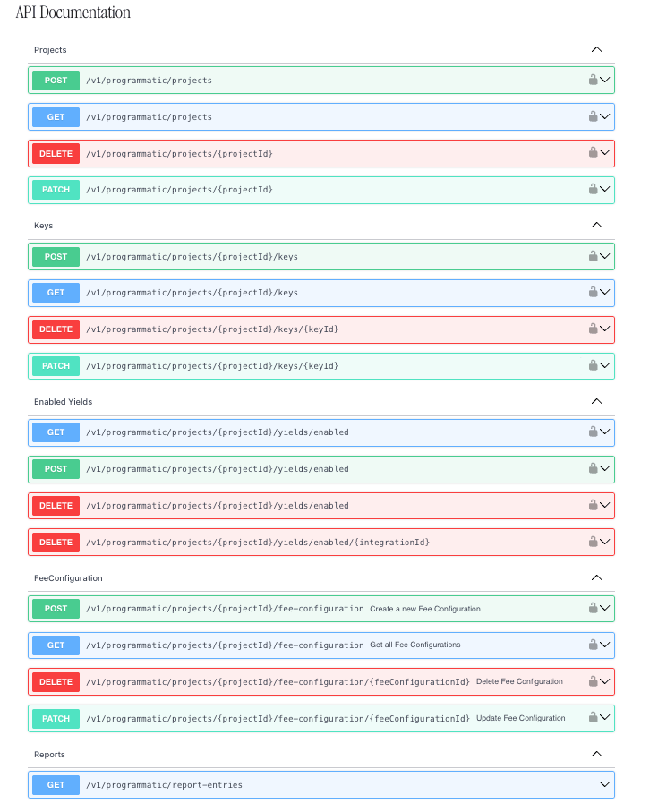
Task: Click authorization lock on POST {projectId}/keys row
Action: (x=593, y=256)
